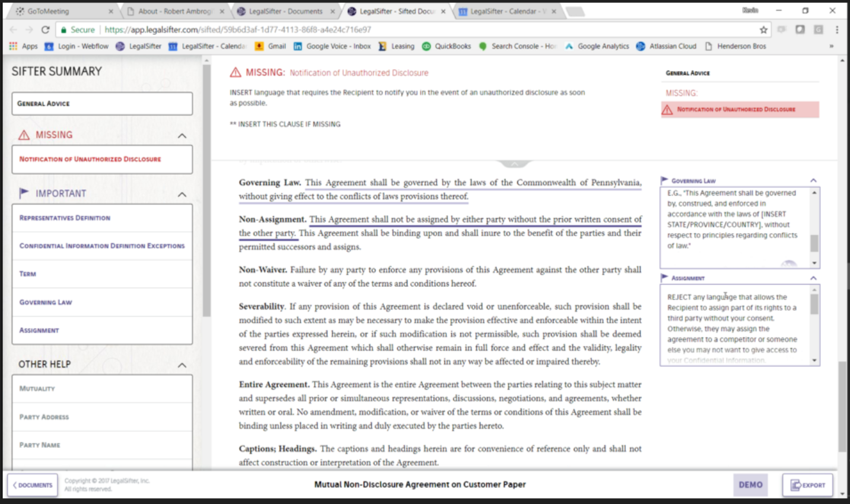Click the sidebar vertical scrollbar
The image size is (850, 504).
(x=206, y=190)
